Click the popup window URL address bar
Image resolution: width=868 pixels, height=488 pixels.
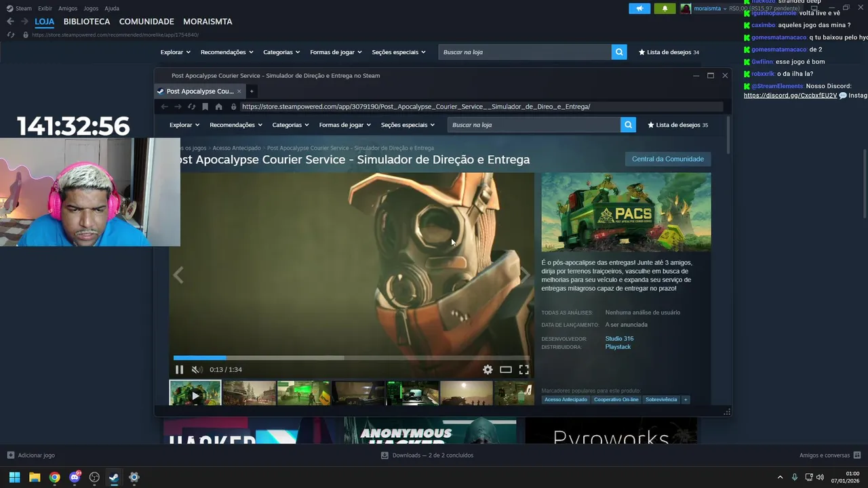(x=481, y=106)
